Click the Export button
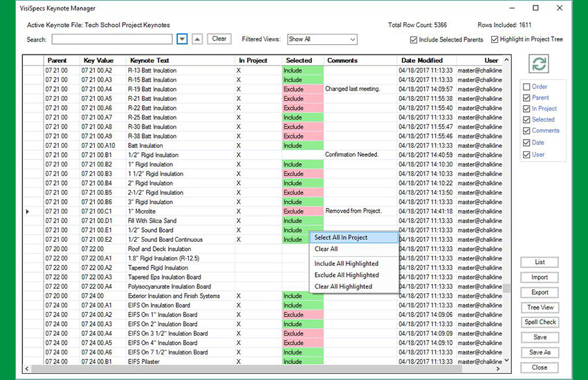 540,292
